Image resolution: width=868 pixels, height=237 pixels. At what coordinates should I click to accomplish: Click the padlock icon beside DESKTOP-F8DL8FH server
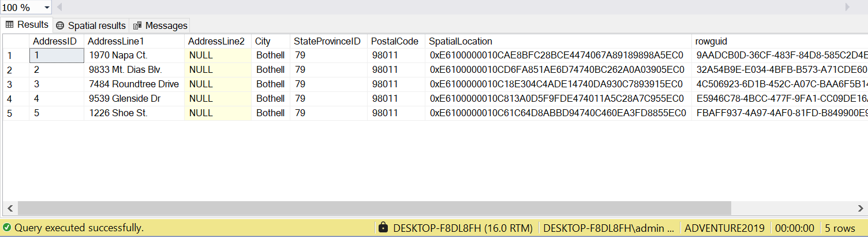pos(383,228)
